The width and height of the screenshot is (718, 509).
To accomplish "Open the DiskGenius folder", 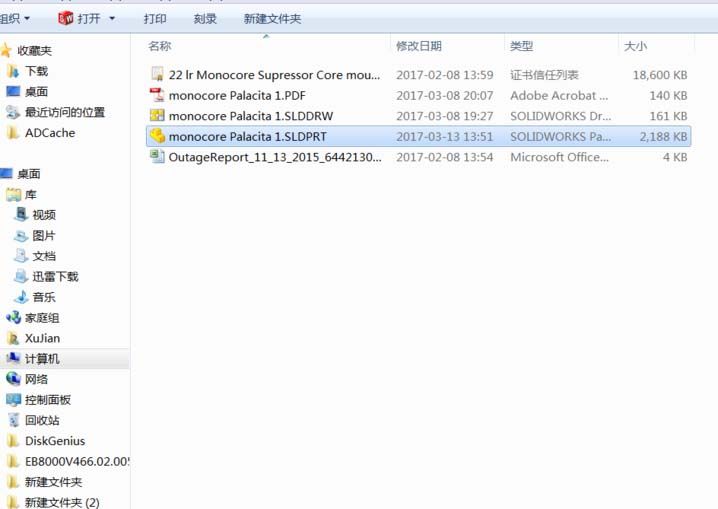I will coord(55,441).
